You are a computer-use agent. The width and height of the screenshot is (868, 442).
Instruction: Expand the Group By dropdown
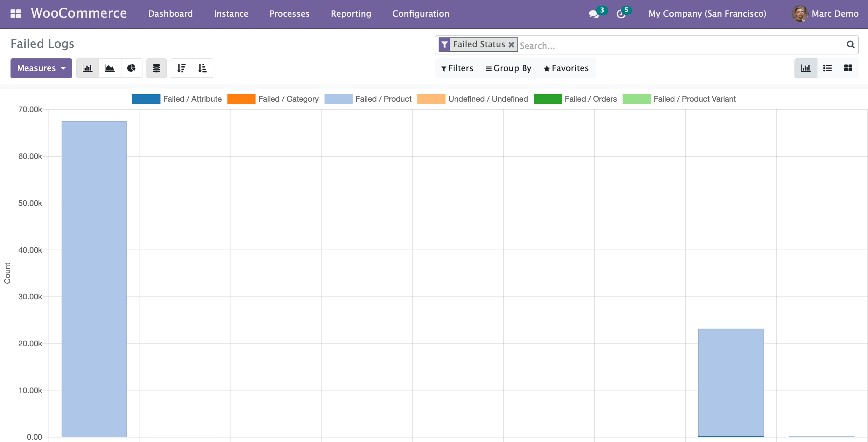508,68
